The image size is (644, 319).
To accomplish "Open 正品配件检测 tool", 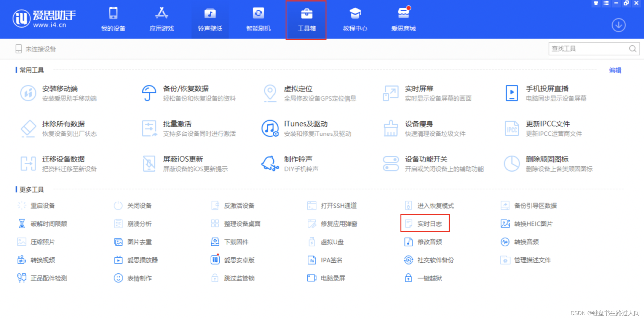I will (x=42, y=278).
